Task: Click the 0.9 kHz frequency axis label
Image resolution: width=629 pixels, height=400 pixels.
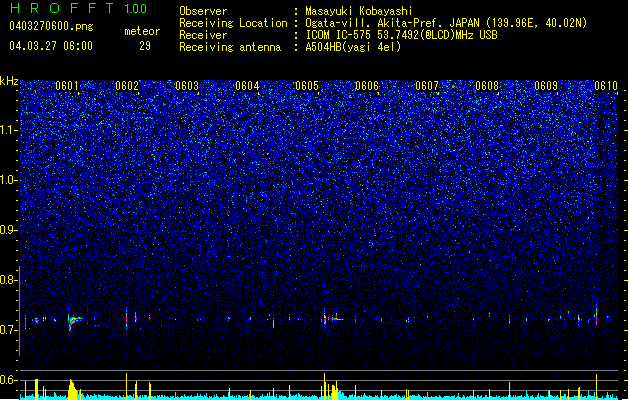Action: pyautogui.click(x=9, y=230)
